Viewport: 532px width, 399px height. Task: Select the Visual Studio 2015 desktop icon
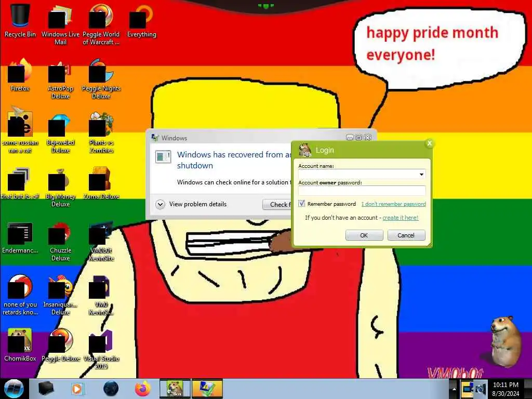[x=101, y=349]
